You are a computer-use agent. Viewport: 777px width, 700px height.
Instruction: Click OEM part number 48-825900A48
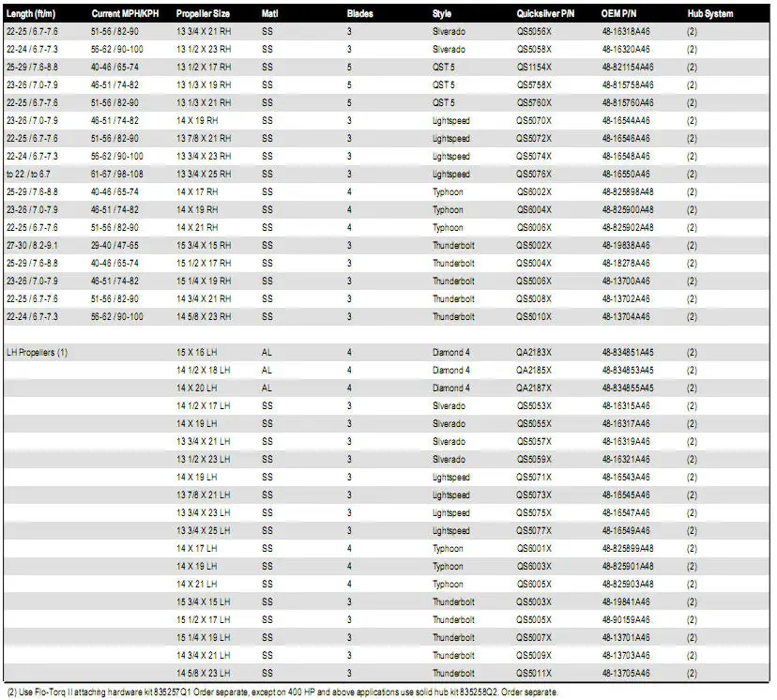tap(628, 210)
